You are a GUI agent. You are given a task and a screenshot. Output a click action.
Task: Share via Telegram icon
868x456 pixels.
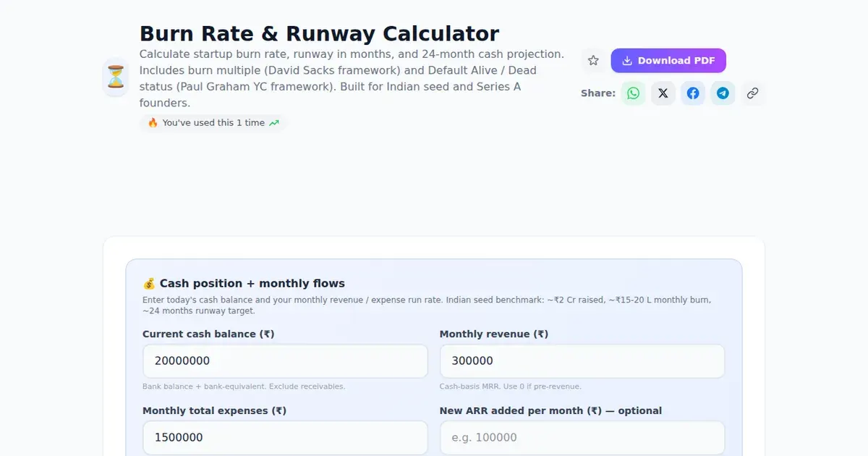click(x=723, y=93)
